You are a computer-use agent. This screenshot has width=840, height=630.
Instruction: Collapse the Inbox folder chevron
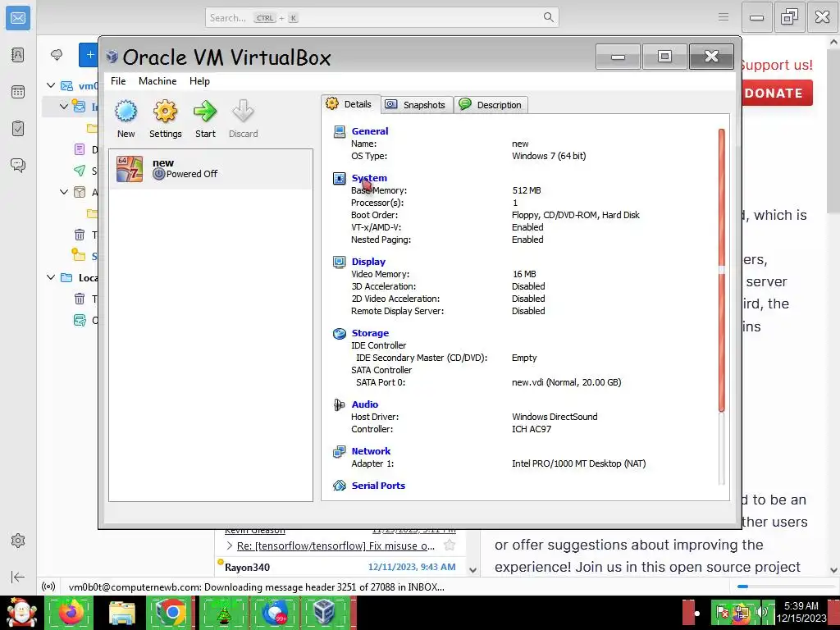pyautogui.click(x=64, y=106)
